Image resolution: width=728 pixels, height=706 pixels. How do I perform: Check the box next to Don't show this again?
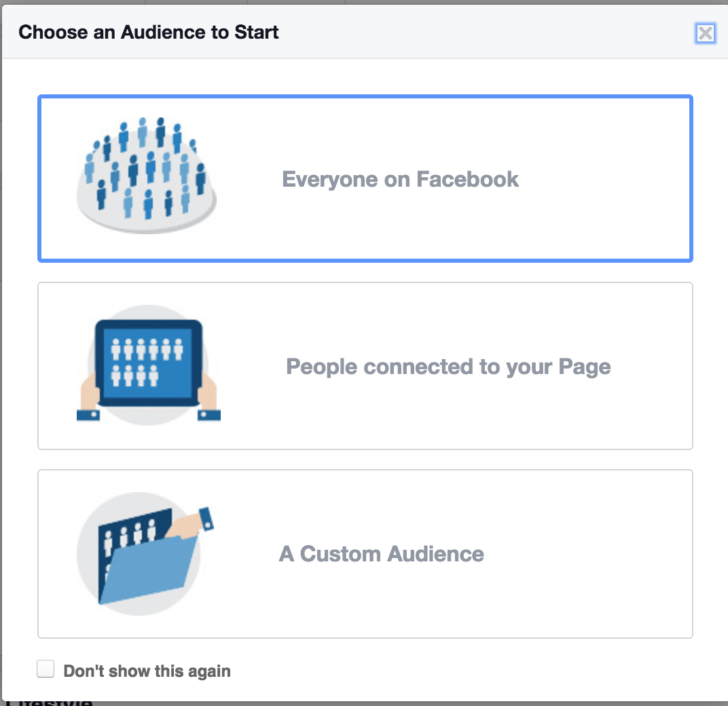click(x=45, y=669)
